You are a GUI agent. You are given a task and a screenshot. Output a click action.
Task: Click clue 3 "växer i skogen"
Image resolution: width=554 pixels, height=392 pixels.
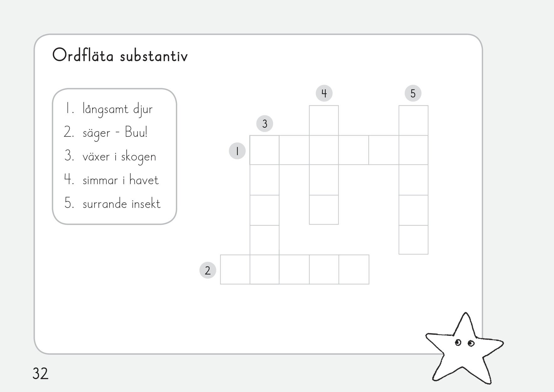pyautogui.click(x=119, y=156)
